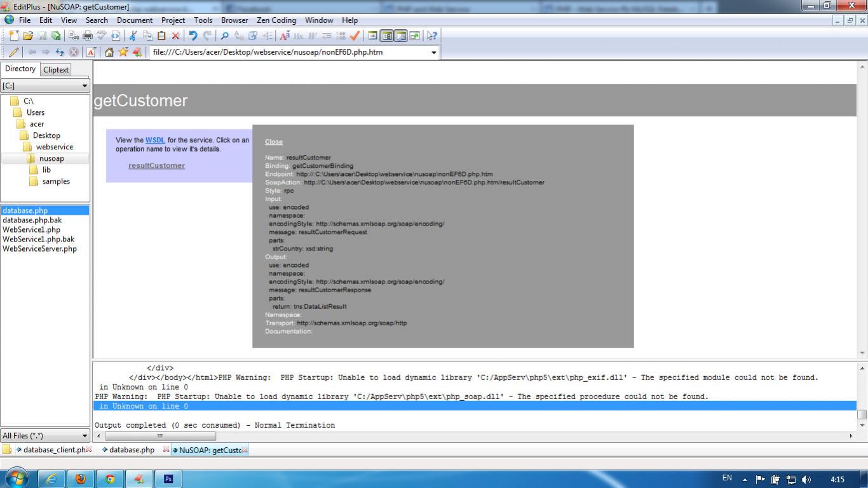
Task: Click the browser Refresh arrows icon
Action: [x=60, y=52]
